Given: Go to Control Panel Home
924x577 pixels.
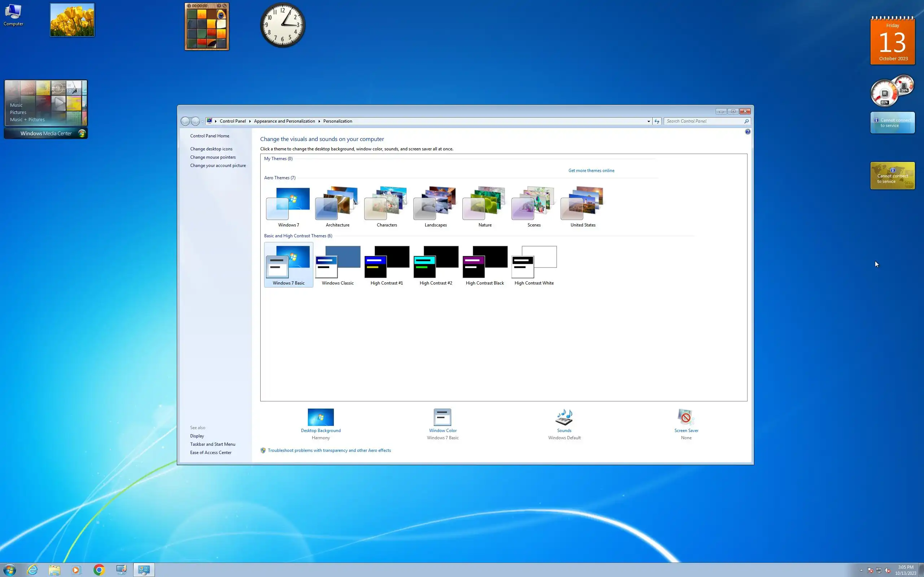Looking at the screenshot, I should 210,136.
